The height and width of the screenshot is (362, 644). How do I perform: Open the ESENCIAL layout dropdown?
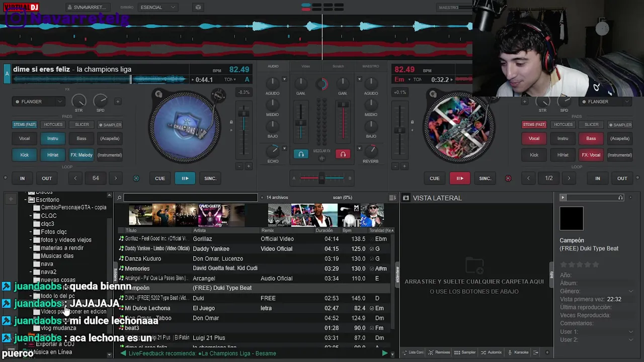click(158, 7)
